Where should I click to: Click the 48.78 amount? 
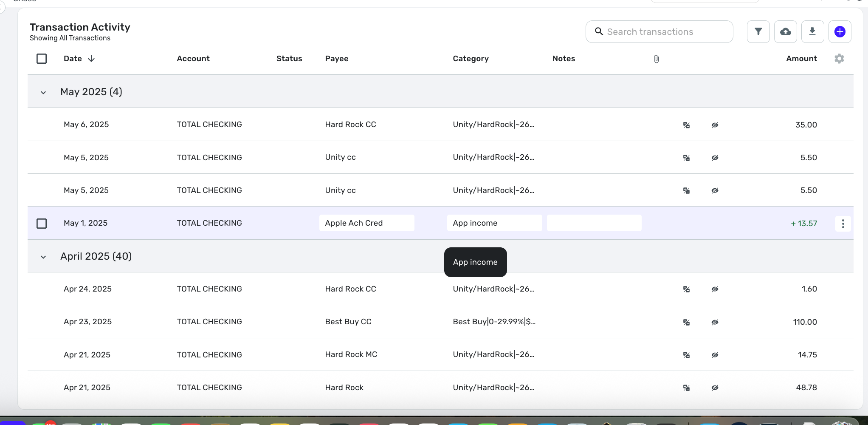click(806, 388)
